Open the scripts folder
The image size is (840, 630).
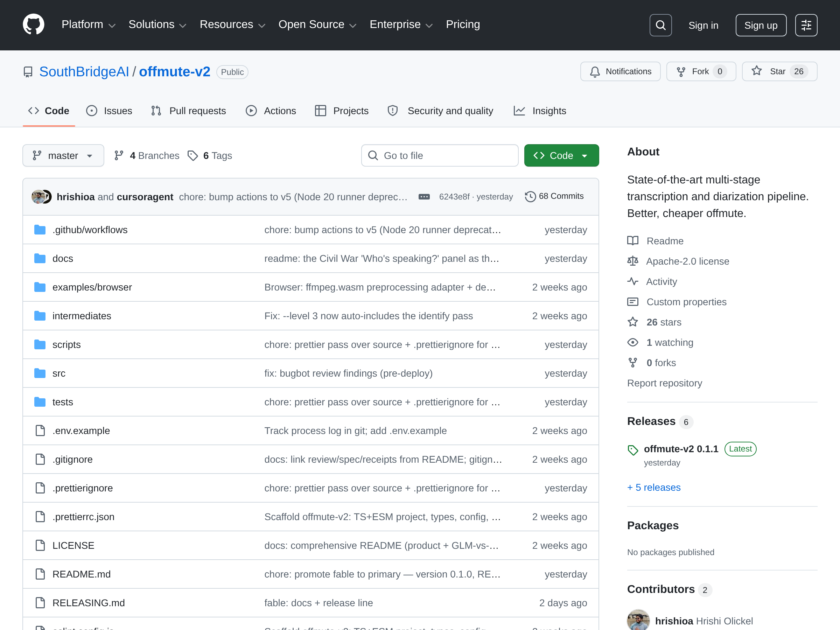pos(66,344)
